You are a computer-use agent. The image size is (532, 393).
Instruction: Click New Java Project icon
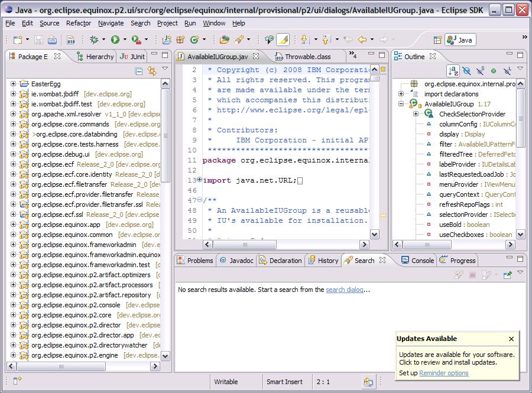point(167,40)
